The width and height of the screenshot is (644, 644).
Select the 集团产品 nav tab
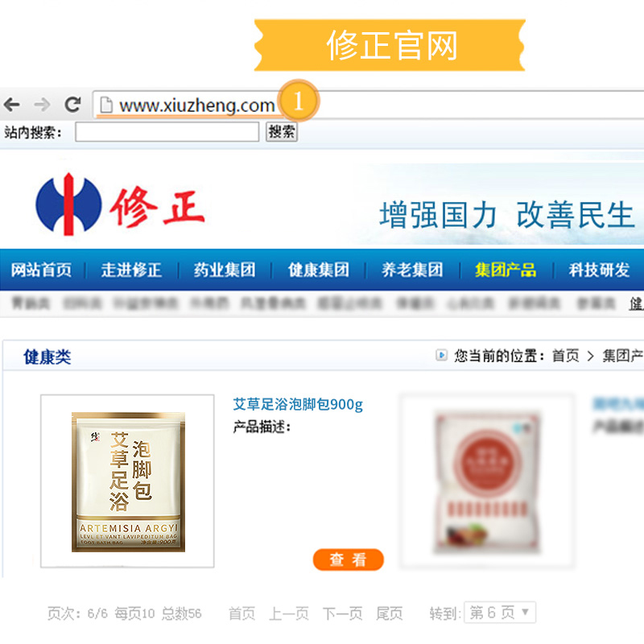[x=506, y=270]
